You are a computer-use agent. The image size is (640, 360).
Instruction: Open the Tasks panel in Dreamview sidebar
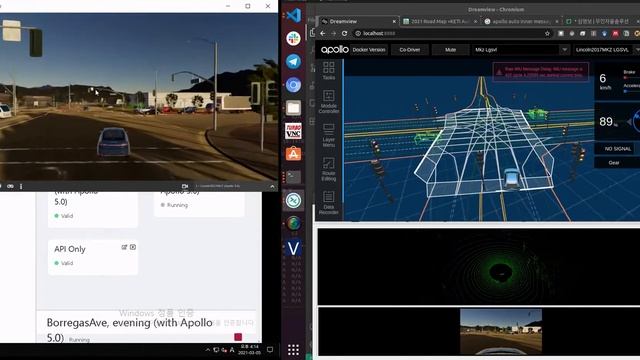(x=329, y=70)
